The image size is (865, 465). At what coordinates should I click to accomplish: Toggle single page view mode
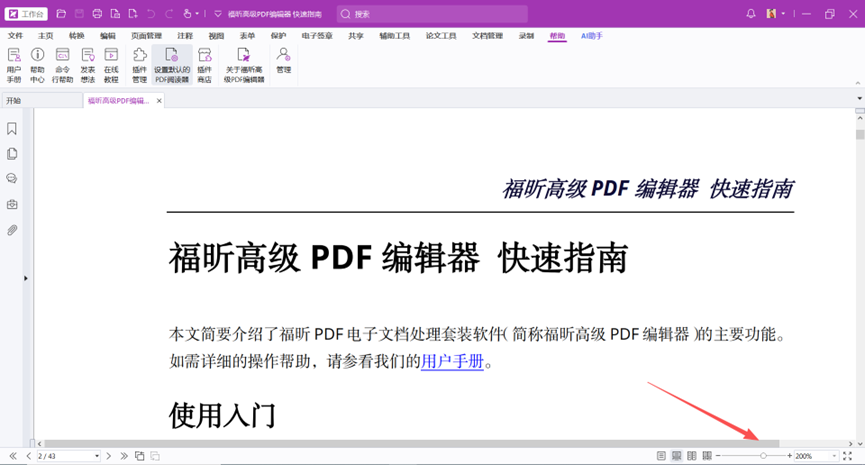point(661,456)
